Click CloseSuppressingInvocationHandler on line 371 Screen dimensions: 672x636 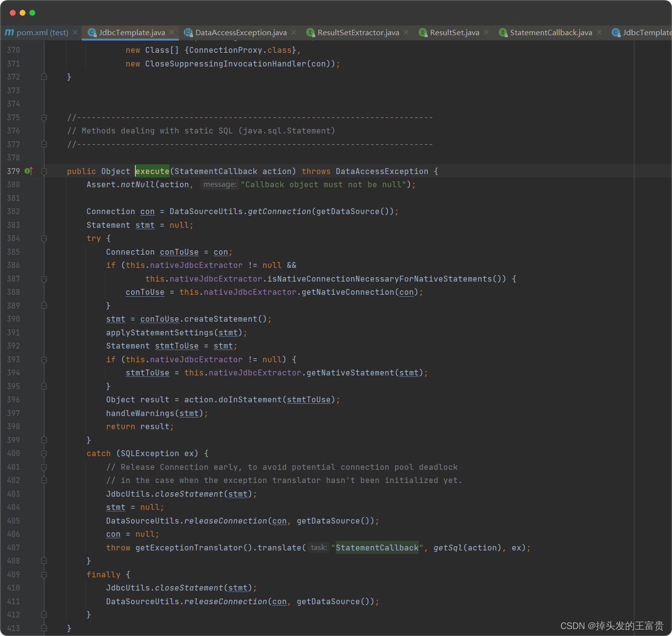(226, 64)
